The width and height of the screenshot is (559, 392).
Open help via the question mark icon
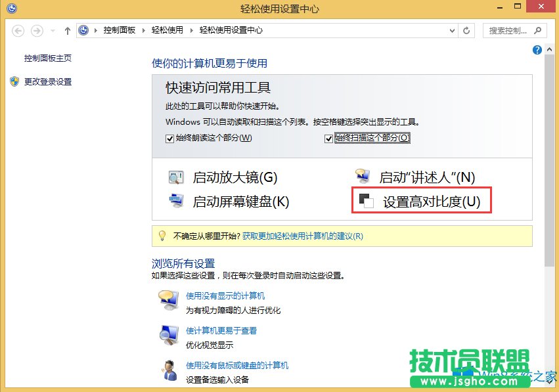click(537, 51)
